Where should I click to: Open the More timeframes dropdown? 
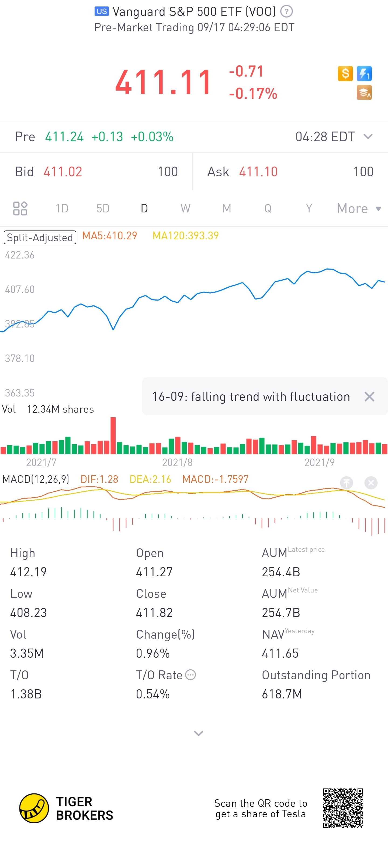click(359, 208)
